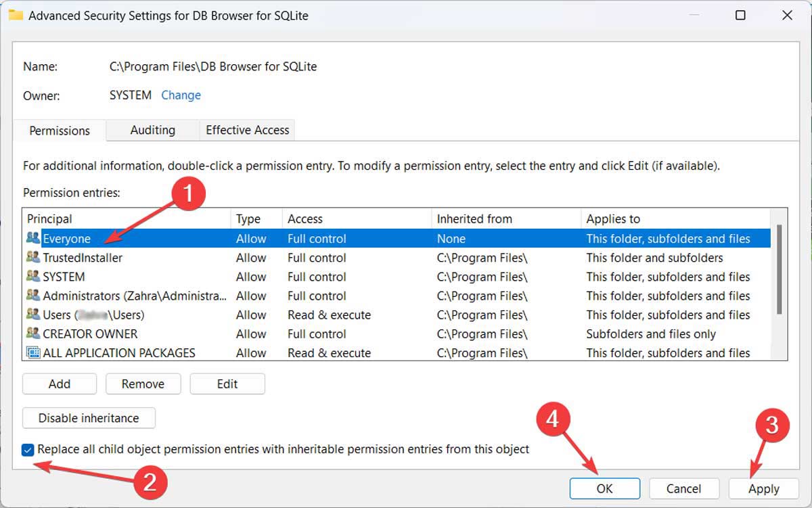Click the CREATOR OWNER group icon

pyautogui.click(x=33, y=333)
